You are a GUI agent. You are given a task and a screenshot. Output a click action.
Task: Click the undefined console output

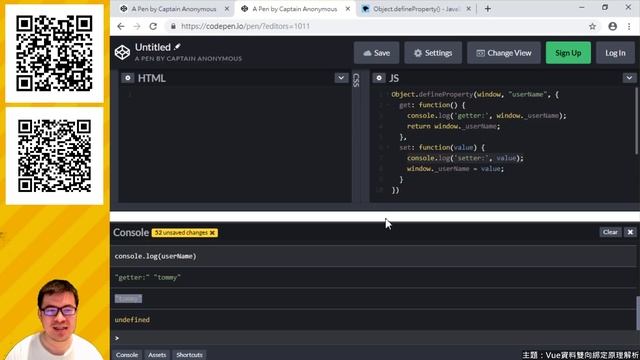(x=373, y=320)
